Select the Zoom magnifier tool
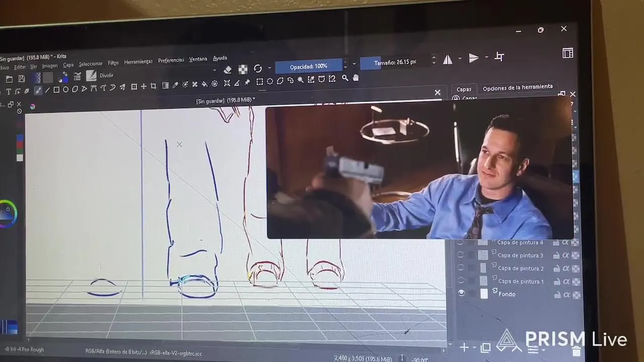644x362 pixels. pyautogui.click(x=345, y=78)
